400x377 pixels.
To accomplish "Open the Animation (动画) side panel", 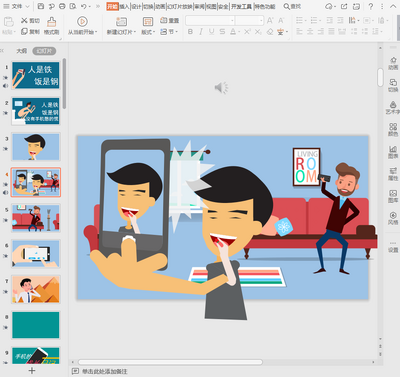I will pyautogui.click(x=393, y=63).
